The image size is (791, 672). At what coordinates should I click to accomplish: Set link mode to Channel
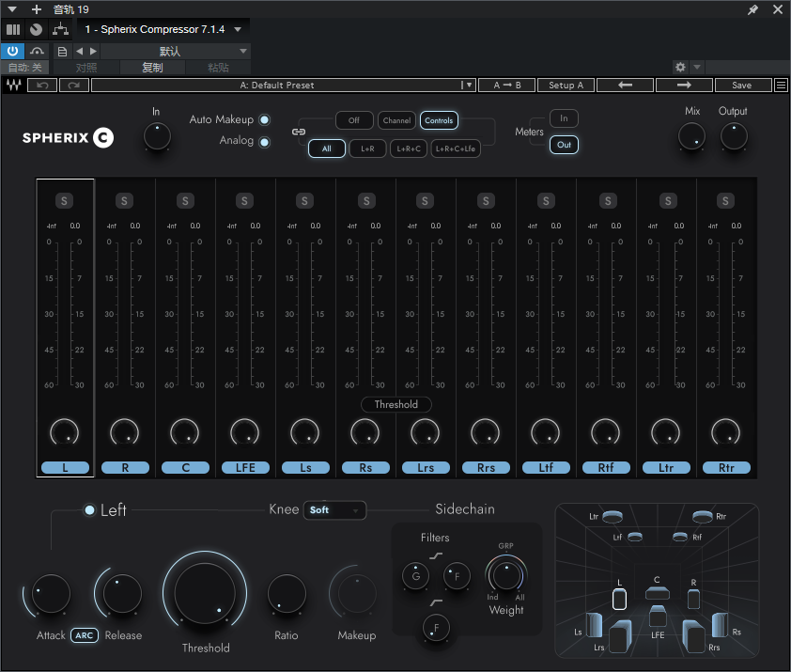click(396, 120)
